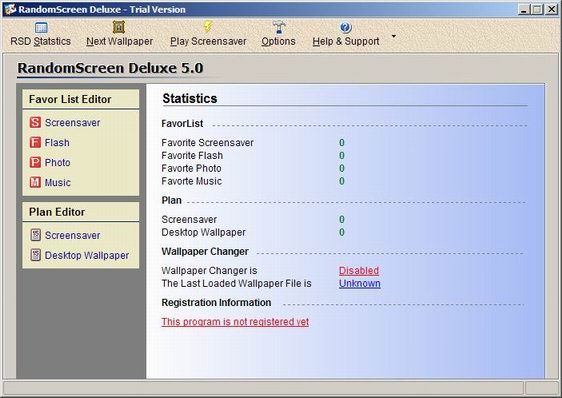Open Flash favor list editor

[57, 143]
